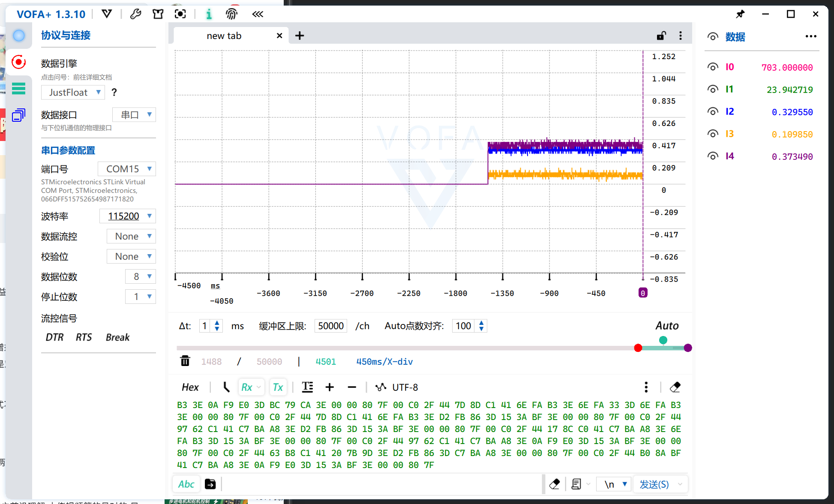The width and height of the screenshot is (834, 504).
Task: Select the new tab label
Action: pos(224,36)
